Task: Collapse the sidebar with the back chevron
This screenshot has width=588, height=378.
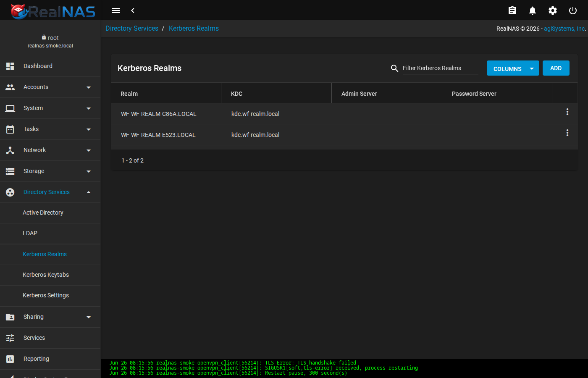Action: tap(133, 10)
